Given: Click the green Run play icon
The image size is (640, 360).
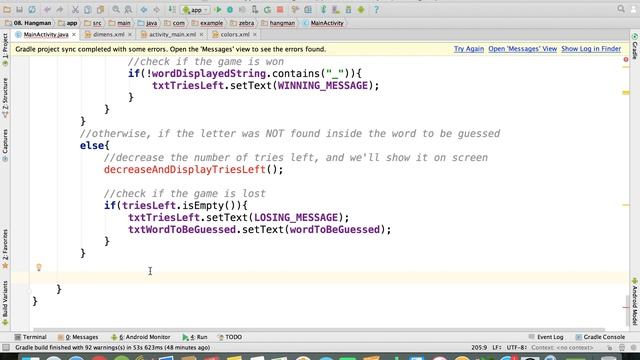Looking at the screenshot, I should [x=218, y=9].
